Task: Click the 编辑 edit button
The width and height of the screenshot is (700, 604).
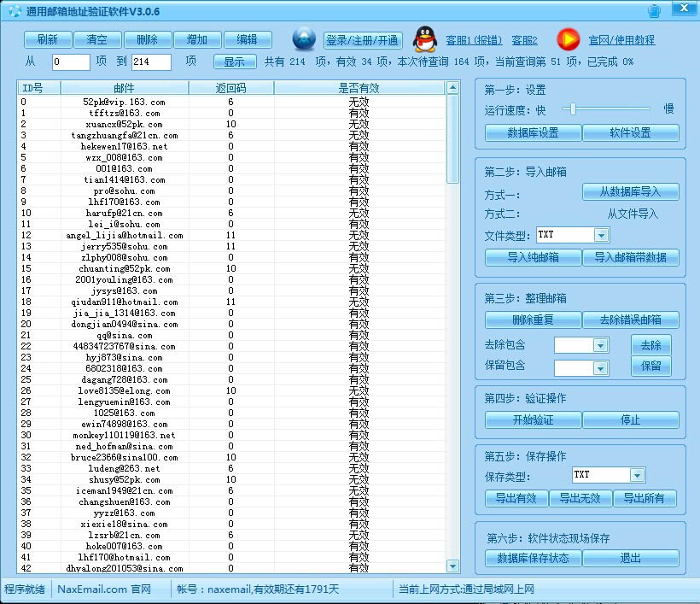Action: click(247, 40)
